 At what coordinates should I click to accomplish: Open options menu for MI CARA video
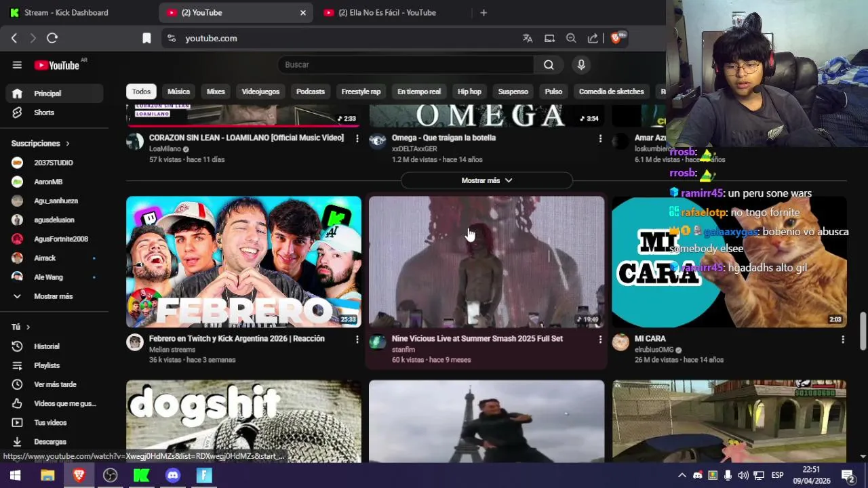click(842, 340)
